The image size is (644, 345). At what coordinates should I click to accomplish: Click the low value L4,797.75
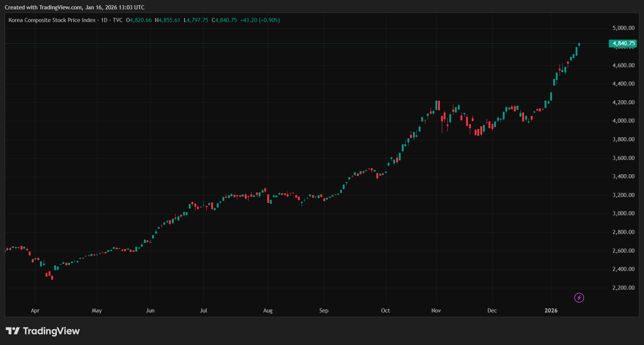pos(196,20)
